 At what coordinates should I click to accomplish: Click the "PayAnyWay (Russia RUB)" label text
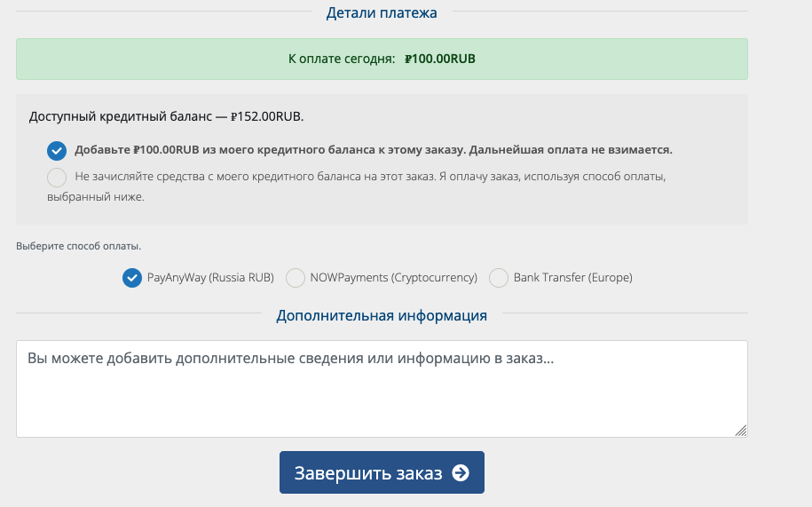click(x=210, y=278)
